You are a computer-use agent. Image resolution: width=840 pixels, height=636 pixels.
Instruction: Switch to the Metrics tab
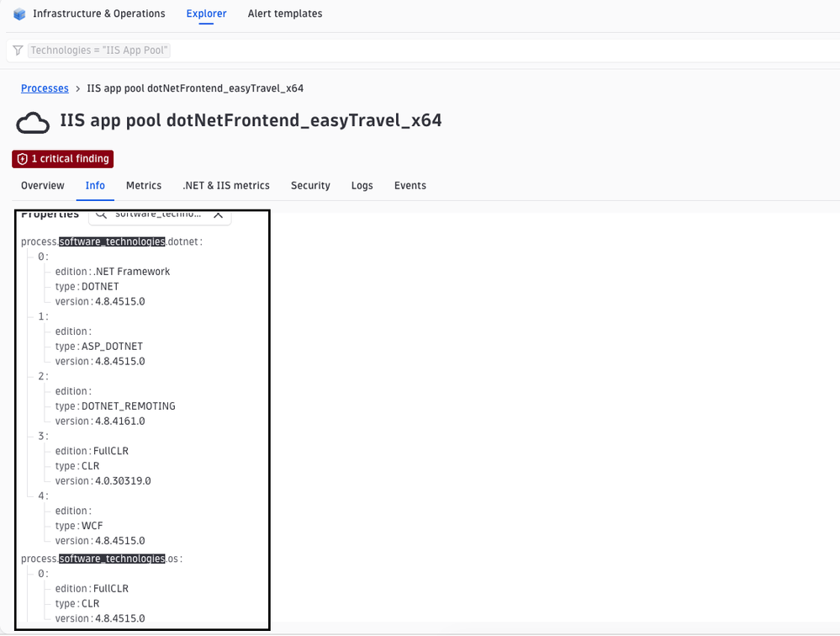(x=144, y=186)
